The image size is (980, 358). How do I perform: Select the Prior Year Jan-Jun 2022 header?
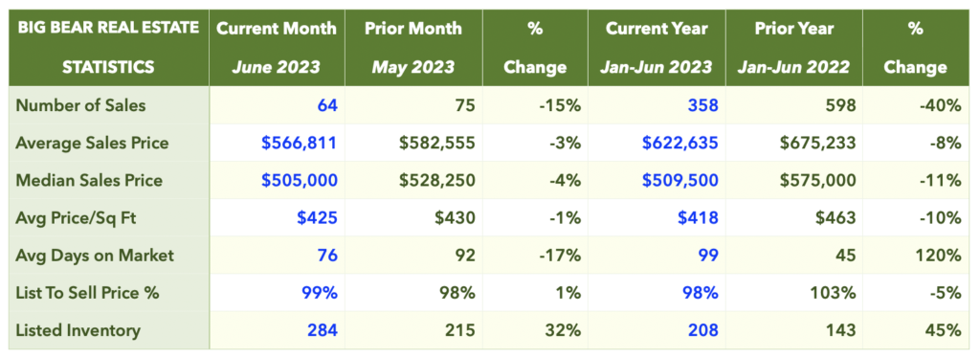click(x=793, y=48)
